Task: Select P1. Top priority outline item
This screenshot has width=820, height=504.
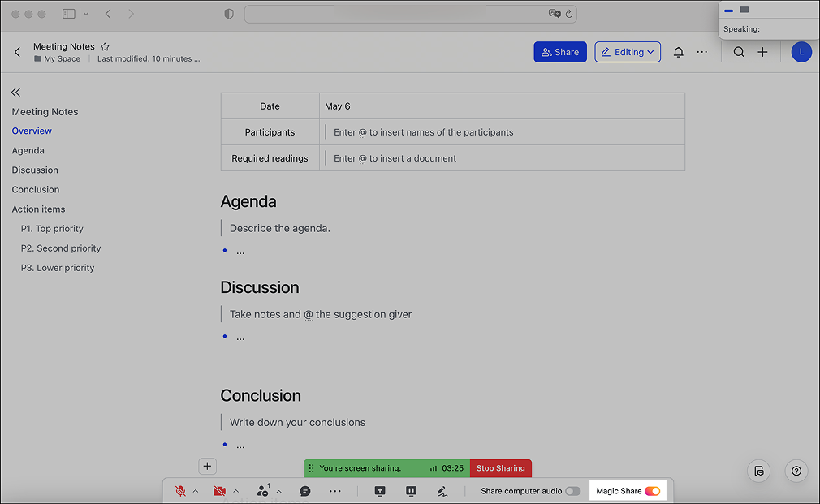Action: tap(52, 229)
